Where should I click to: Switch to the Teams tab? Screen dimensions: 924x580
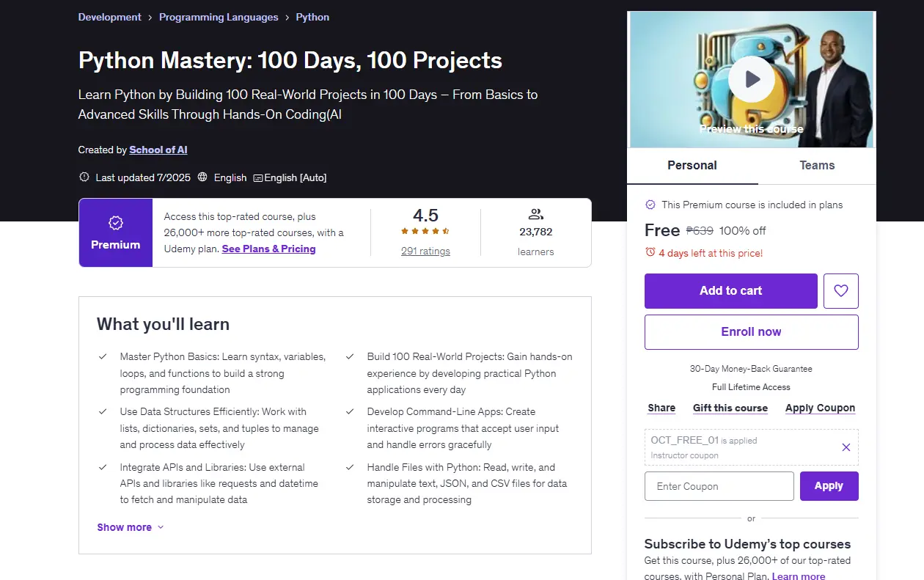(x=817, y=166)
